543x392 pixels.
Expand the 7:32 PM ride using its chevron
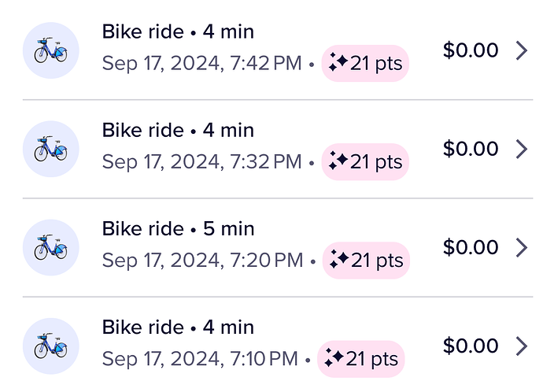click(521, 150)
